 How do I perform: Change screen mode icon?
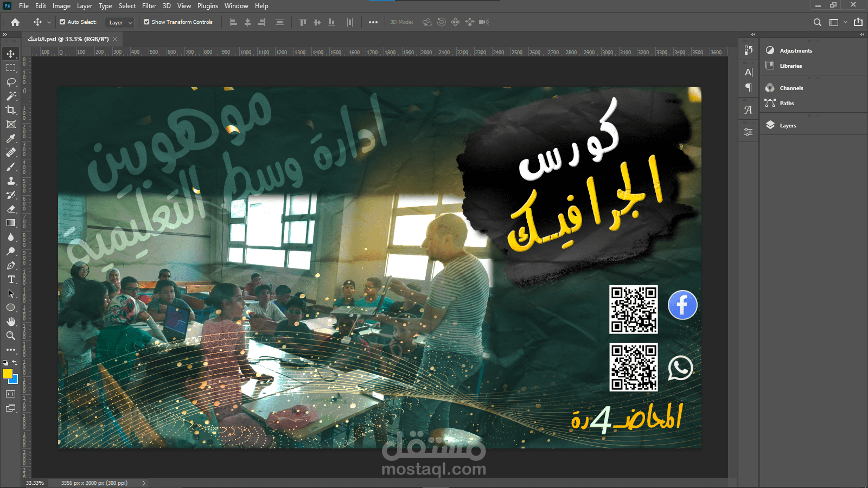(x=11, y=408)
